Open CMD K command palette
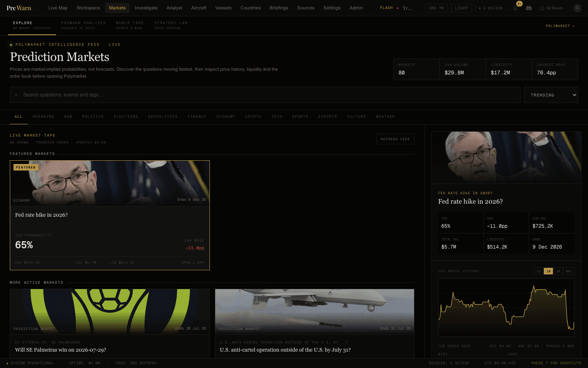This screenshot has width=588, height=368. [436, 8]
